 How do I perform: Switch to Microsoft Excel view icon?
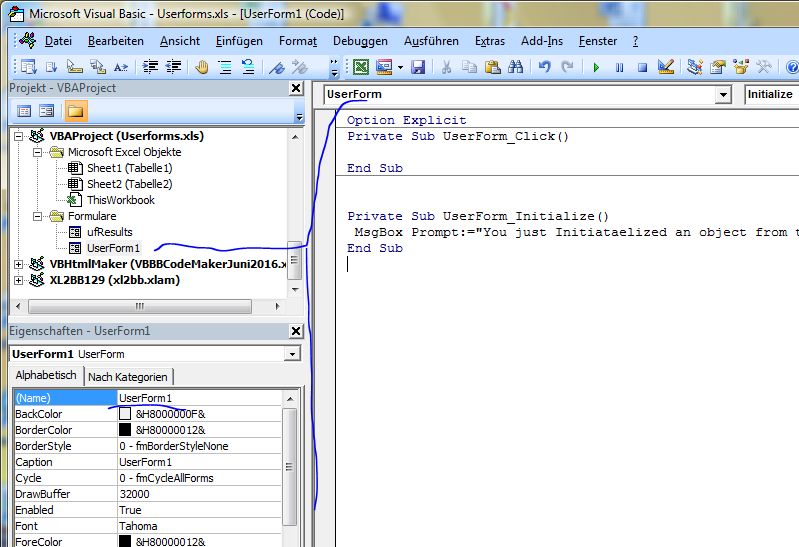pos(361,67)
